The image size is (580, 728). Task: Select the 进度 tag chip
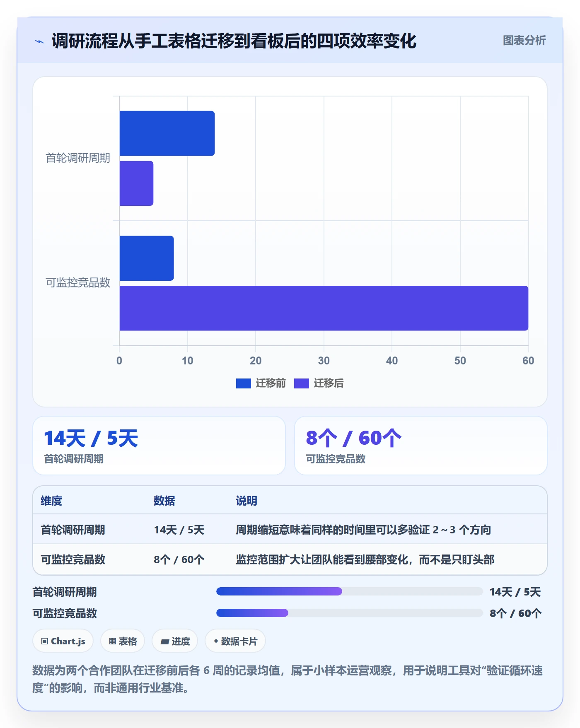175,641
